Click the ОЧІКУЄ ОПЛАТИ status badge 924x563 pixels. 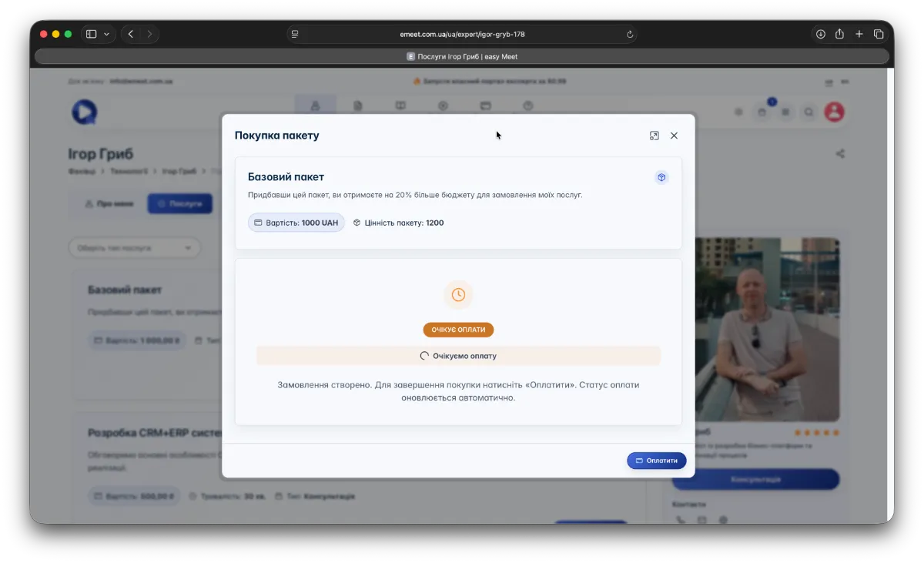tap(458, 330)
